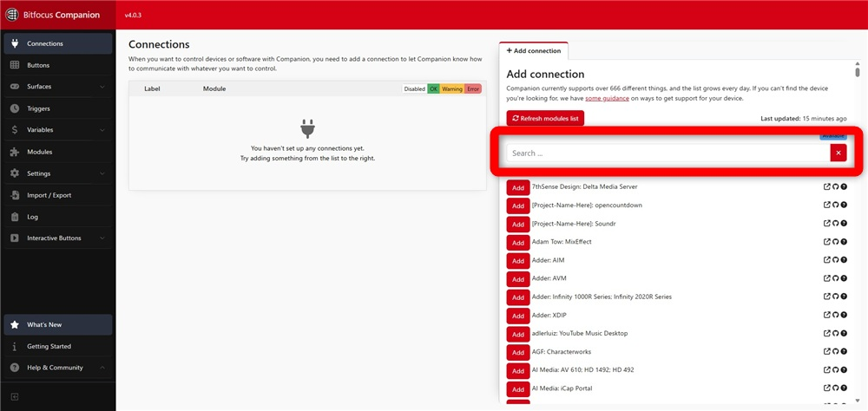
Task: Click the v4.0.3 version text
Action: [135, 16]
